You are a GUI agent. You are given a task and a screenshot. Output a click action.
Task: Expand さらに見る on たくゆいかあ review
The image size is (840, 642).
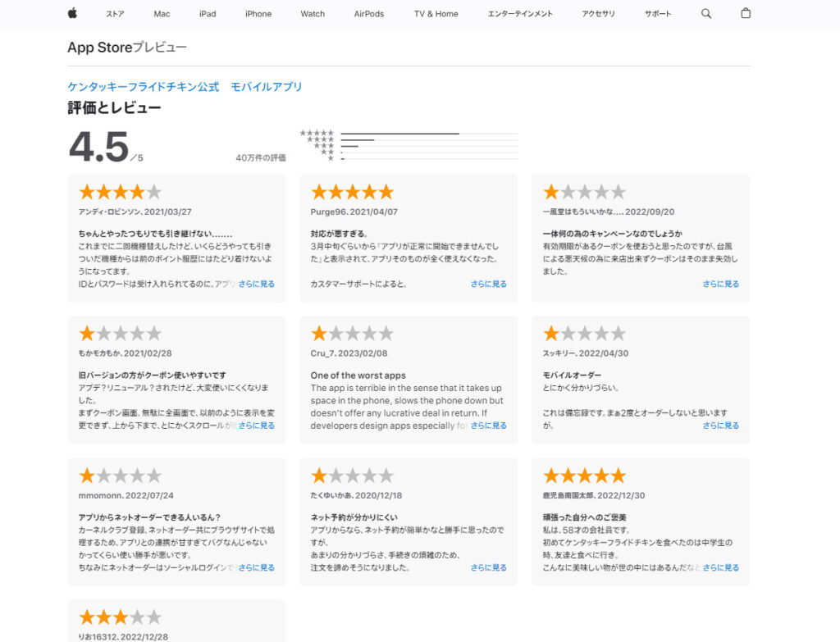click(489, 567)
